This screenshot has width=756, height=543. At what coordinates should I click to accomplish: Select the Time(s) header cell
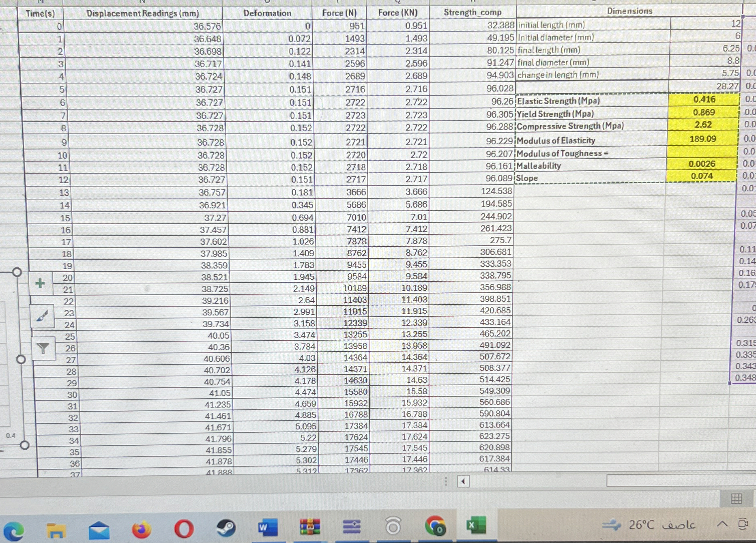[x=40, y=13]
